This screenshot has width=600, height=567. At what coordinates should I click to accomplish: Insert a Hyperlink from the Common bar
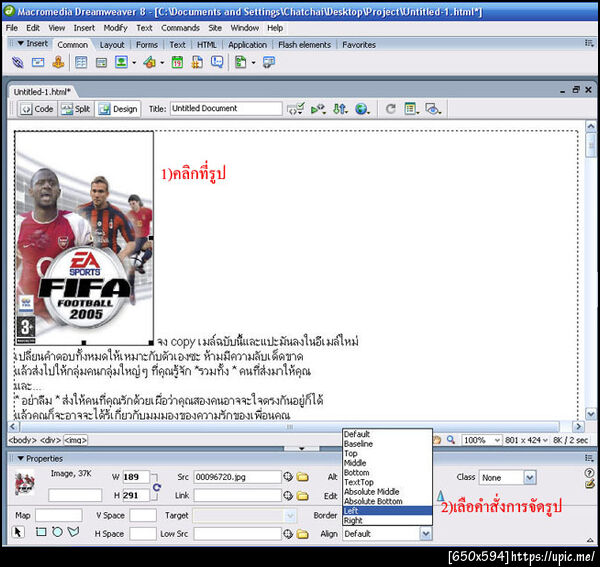[18, 62]
